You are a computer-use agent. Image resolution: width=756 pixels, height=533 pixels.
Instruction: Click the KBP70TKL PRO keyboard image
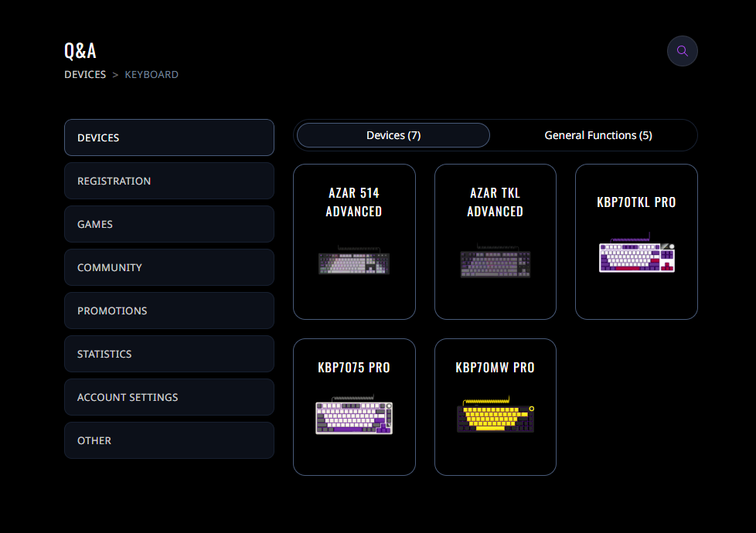[636, 256]
